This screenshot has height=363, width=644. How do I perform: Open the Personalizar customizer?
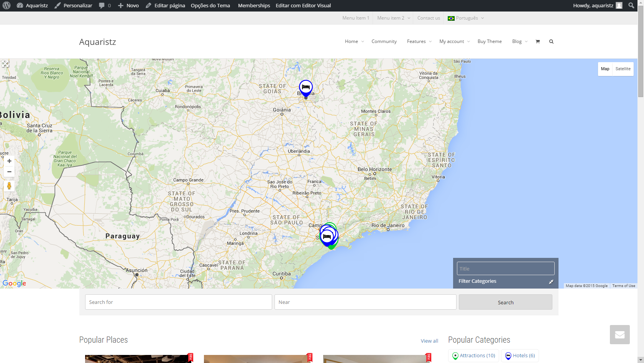coord(73,5)
